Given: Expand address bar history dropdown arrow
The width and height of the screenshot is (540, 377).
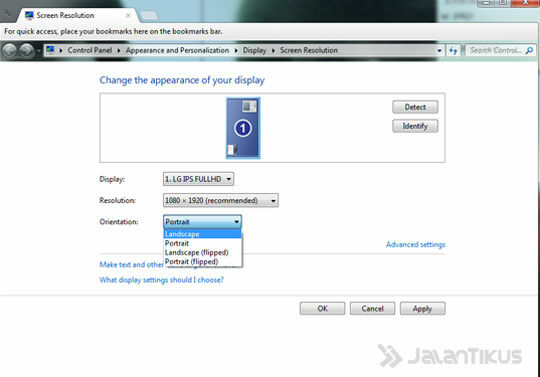Looking at the screenshot, I should pos(439,51).
